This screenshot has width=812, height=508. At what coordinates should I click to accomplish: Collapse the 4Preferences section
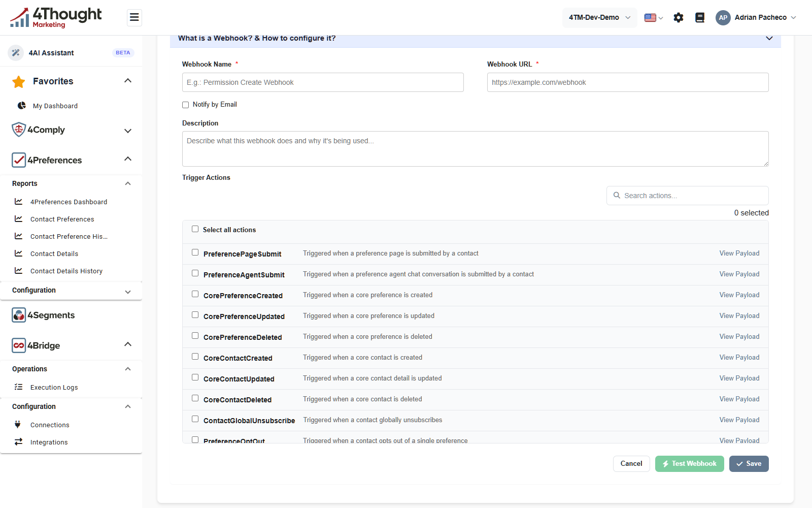point(128,159)
